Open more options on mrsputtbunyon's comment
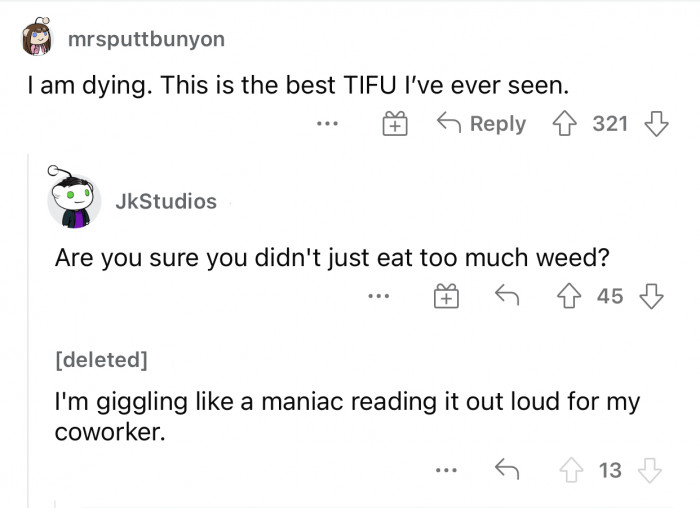The image size is (700, 508). coord(327,125)
